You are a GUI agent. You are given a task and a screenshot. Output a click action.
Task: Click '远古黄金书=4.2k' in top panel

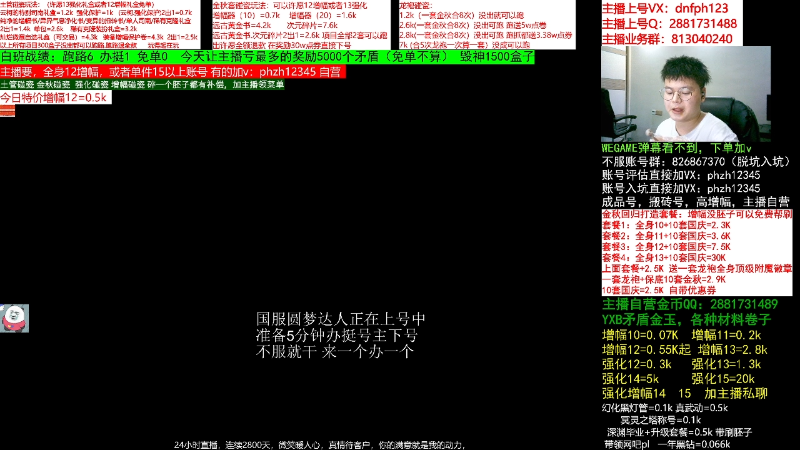pos(242,25)
